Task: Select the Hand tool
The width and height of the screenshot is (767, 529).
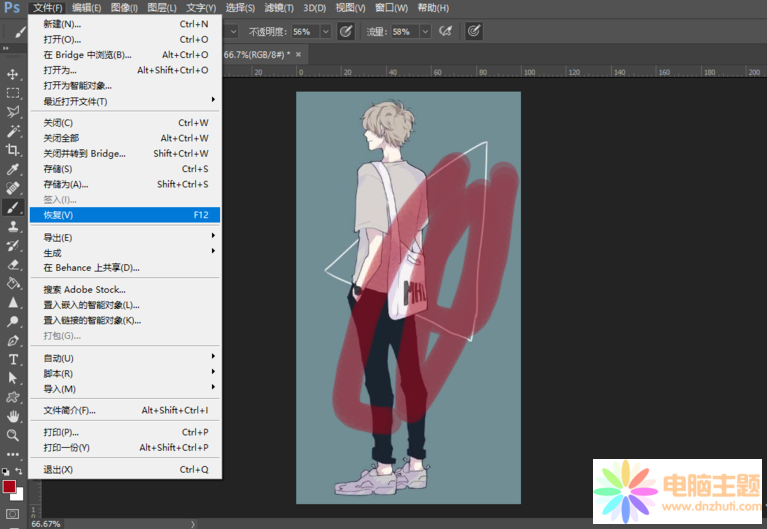Action: point(13,416)
